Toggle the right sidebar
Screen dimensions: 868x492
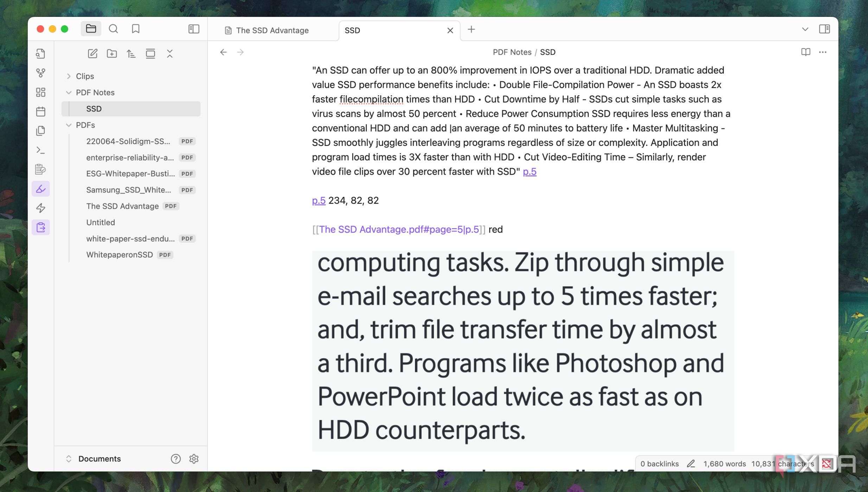click(x=824, y=29)
